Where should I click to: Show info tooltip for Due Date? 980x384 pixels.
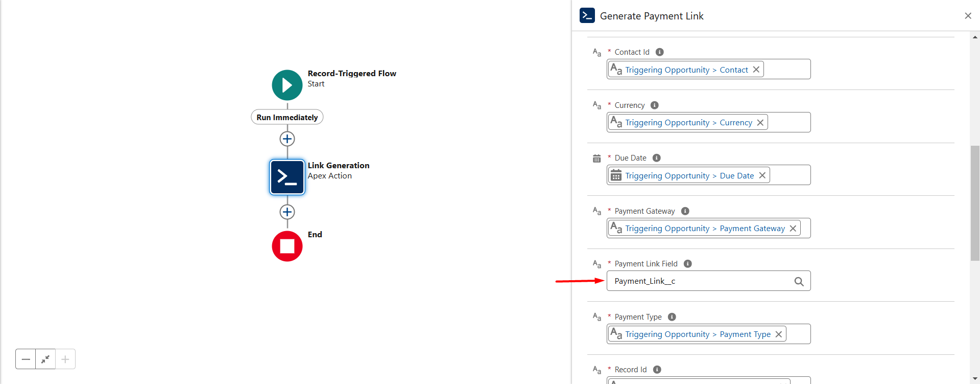[x=657, y=158]
